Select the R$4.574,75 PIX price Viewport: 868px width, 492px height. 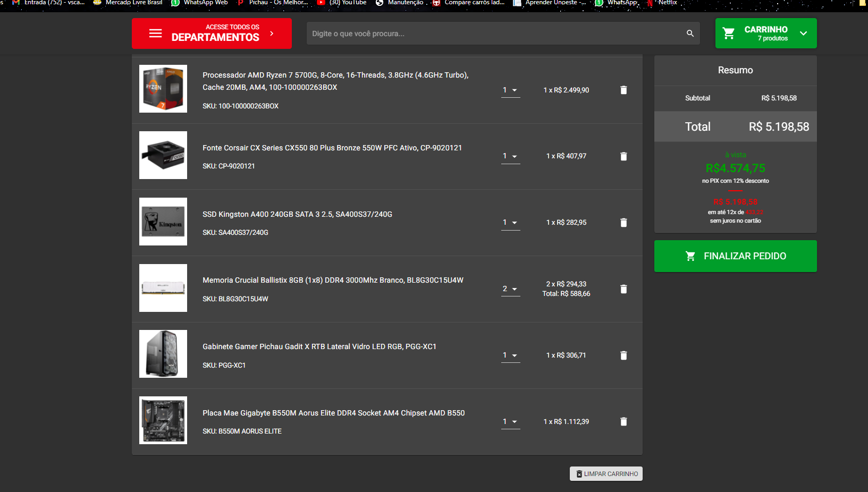click(x=735, y=168)
